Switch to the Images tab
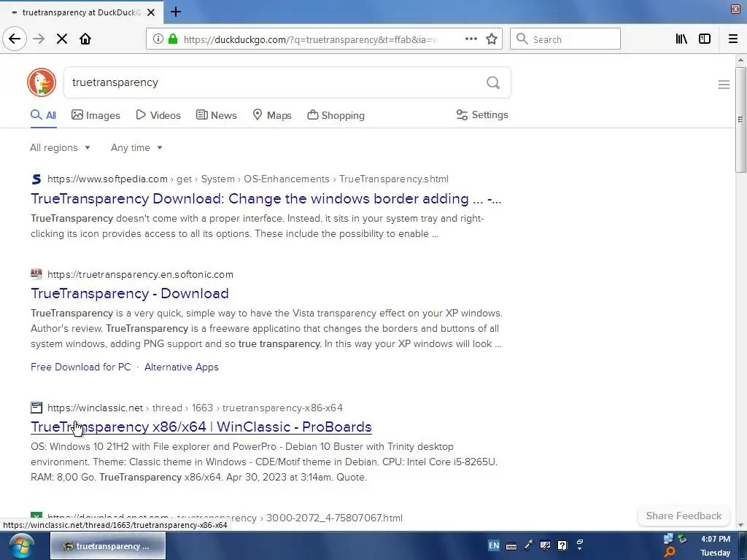 tap(96, 115)
